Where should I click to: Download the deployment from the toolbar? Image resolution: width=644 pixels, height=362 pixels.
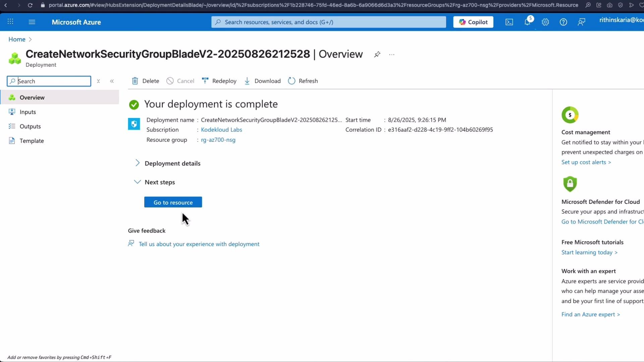click(262, 81)
